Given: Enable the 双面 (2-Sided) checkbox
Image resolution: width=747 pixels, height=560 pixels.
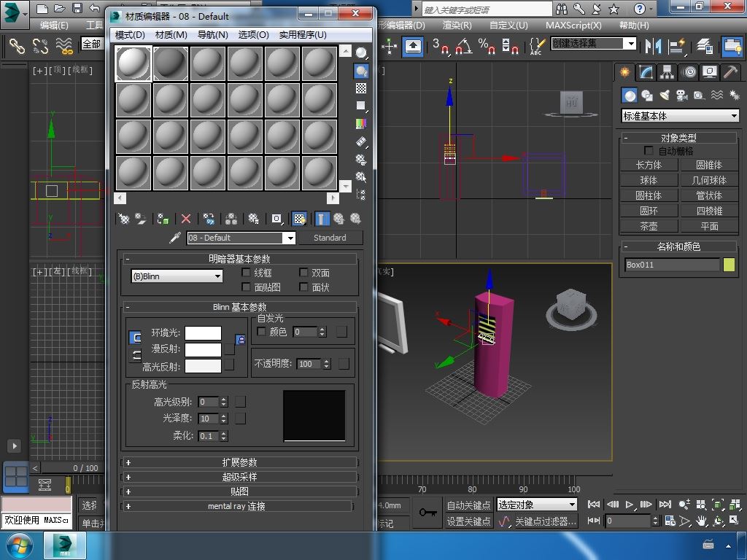Looking at the screenshot, I should tap(304, 273).
